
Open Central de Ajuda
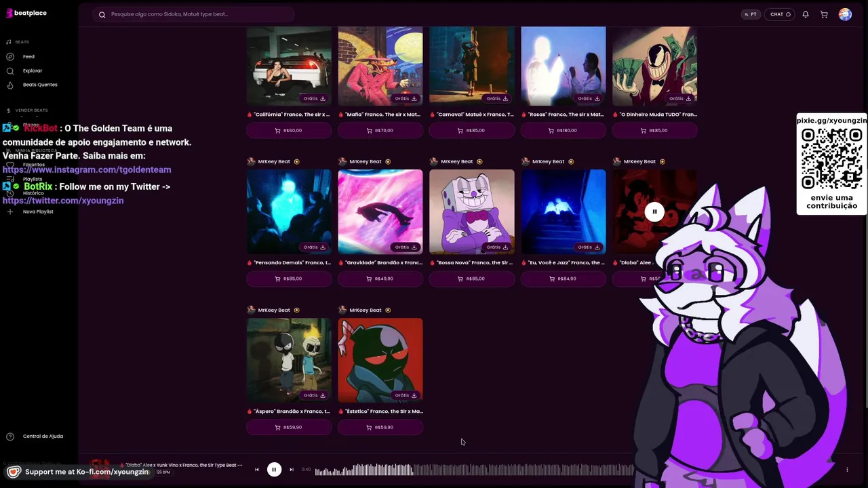[42, 436]
